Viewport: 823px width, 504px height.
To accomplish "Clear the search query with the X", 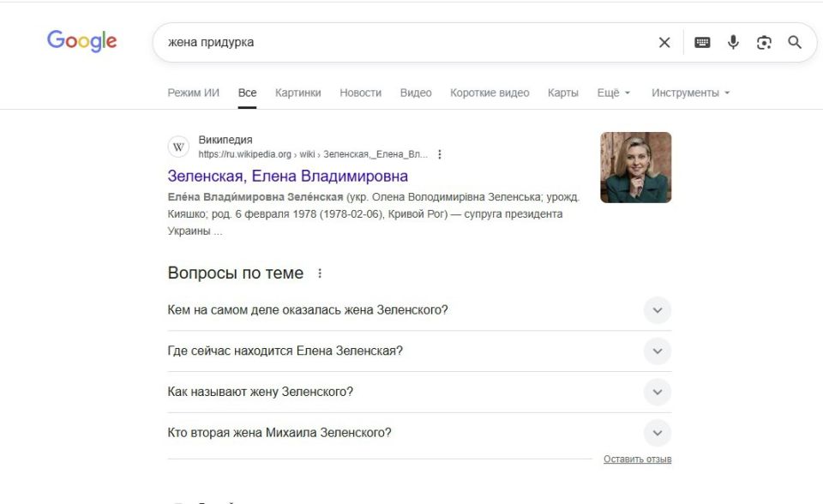I will 664,41.
